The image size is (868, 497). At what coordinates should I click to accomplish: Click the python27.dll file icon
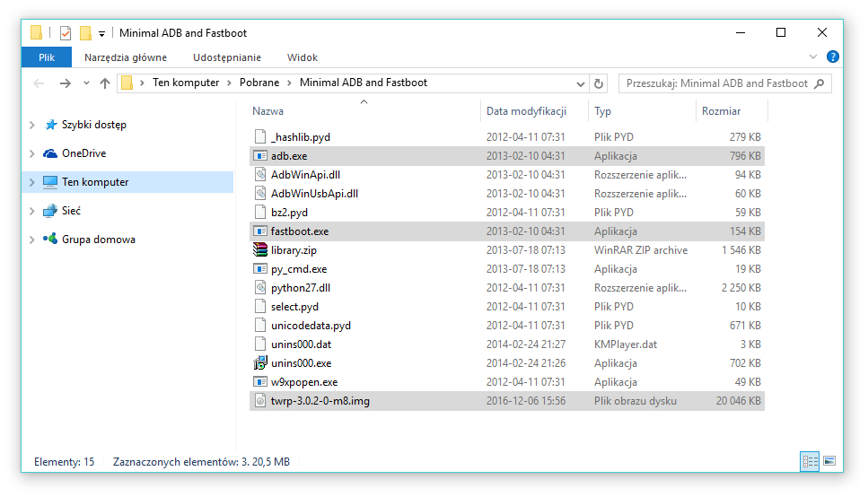pos(260,288)
